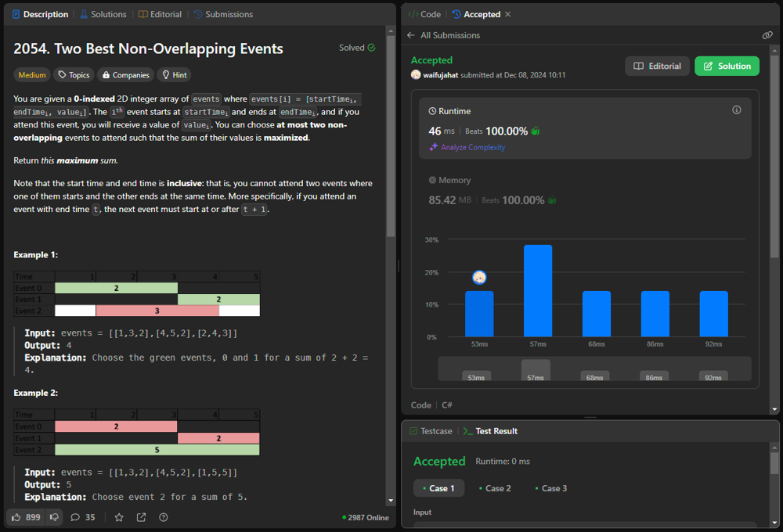The height and width of the screenshot is (532, 783).
Task: Click the 57ms bar in runtime chart
Action: point(538,291)
